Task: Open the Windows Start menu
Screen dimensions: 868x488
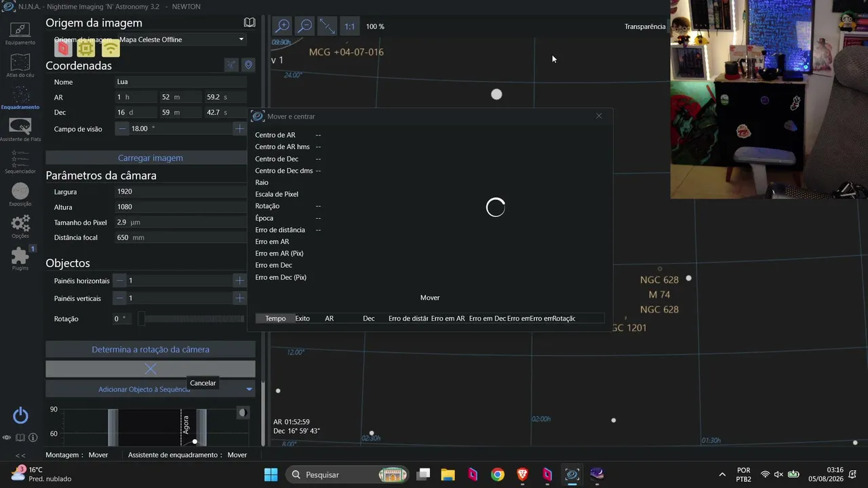Action: [271, 474]
